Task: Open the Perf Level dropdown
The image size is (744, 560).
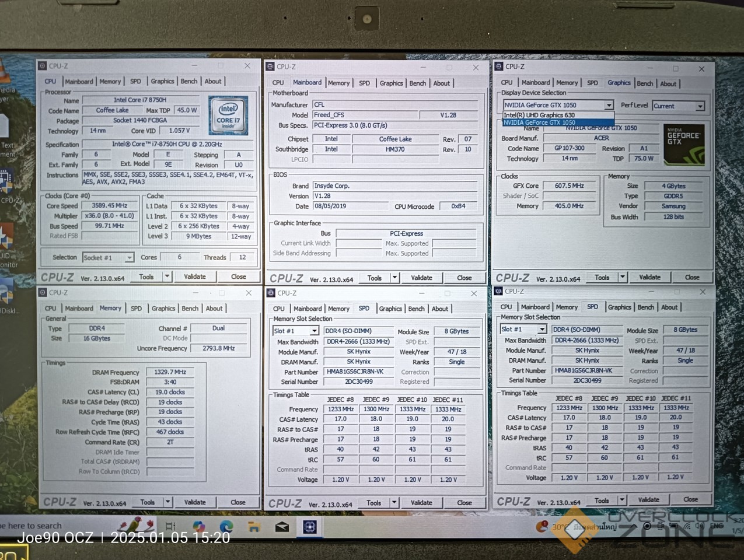Action: point(700,106)
